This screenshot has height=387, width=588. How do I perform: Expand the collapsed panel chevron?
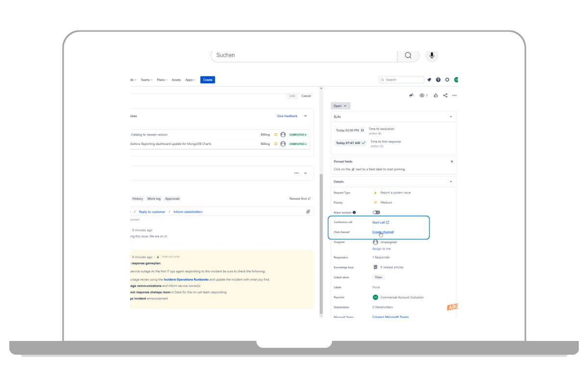click(305, 173)
